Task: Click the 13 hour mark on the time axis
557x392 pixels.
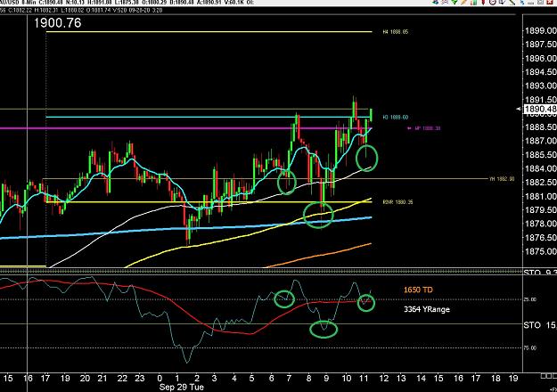Action: click(401, 379)
